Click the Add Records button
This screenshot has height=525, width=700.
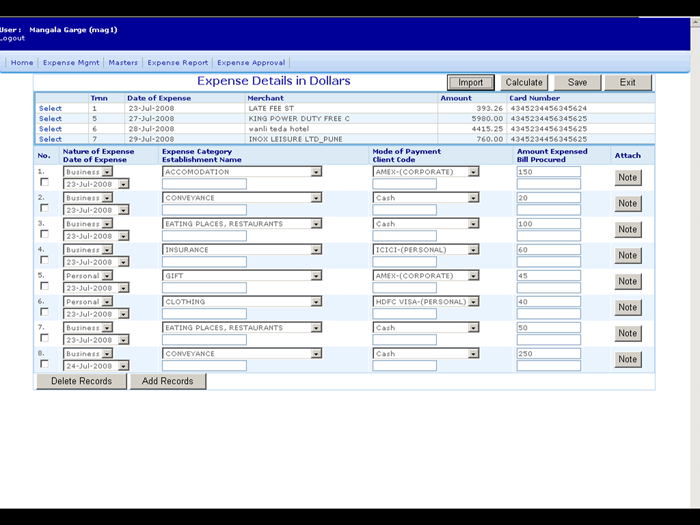(x=168, y=381)
